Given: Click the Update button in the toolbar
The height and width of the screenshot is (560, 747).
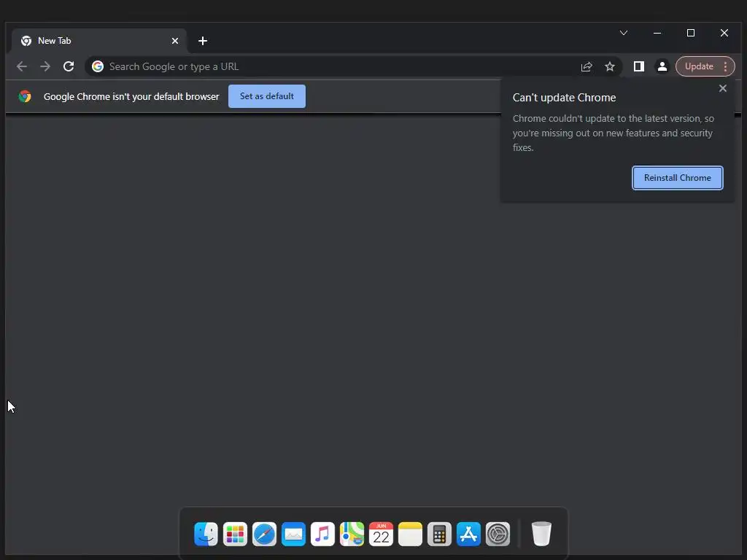Looking at the screenshot, I should (698, 66).
